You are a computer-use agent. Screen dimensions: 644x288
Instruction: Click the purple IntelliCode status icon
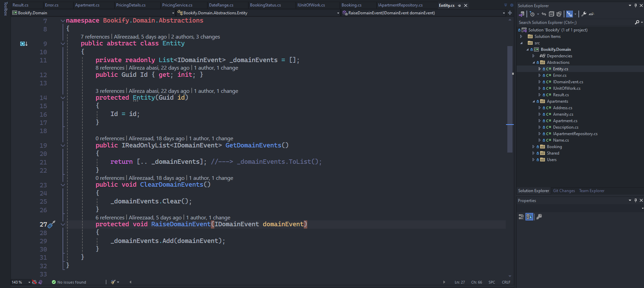(40, 282)
